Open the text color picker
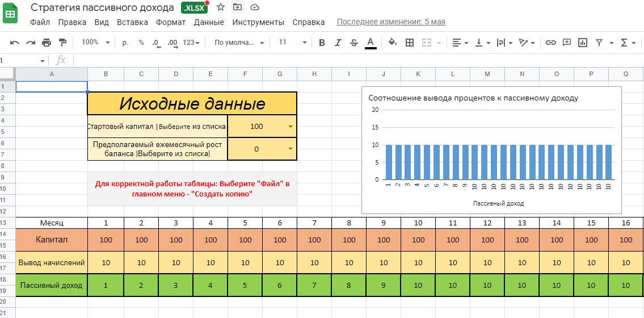The width and height of the screenshot is (644, 318). click(371, 43)
